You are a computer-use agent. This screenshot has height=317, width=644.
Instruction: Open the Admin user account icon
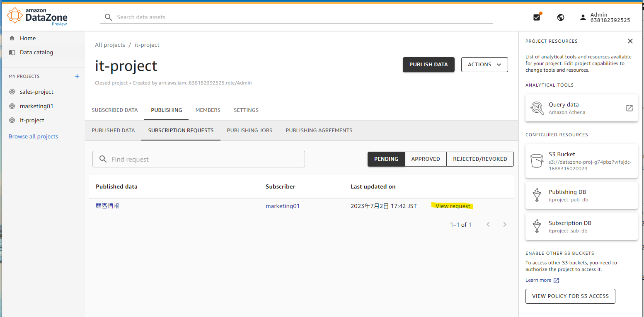point(583,17)
